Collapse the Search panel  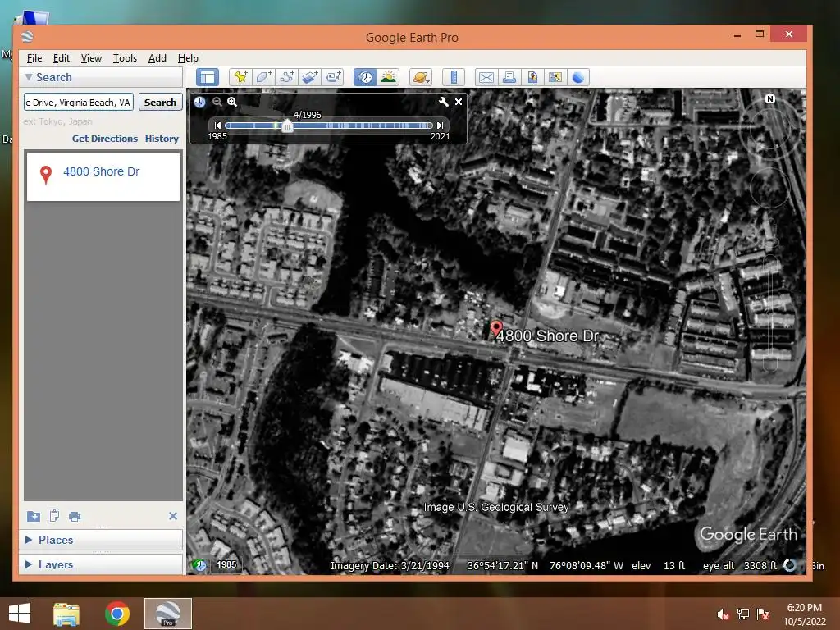[x=29, y=77]
